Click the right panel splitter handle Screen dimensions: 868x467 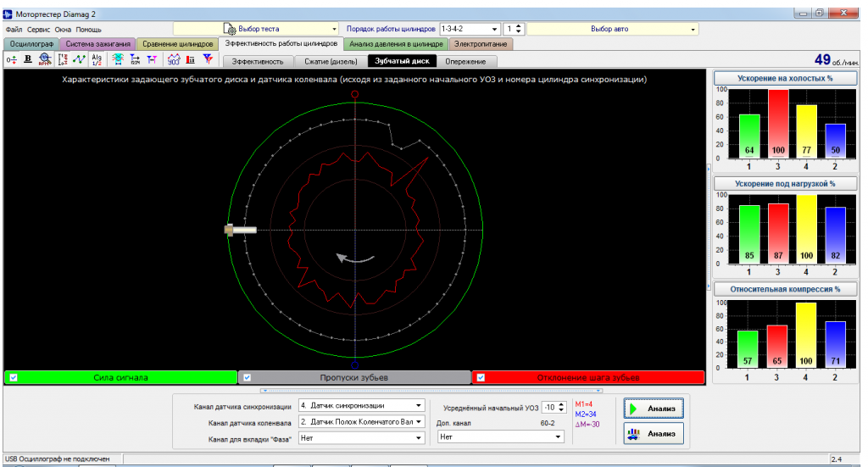pyautogui.click(x=709, y=227)
